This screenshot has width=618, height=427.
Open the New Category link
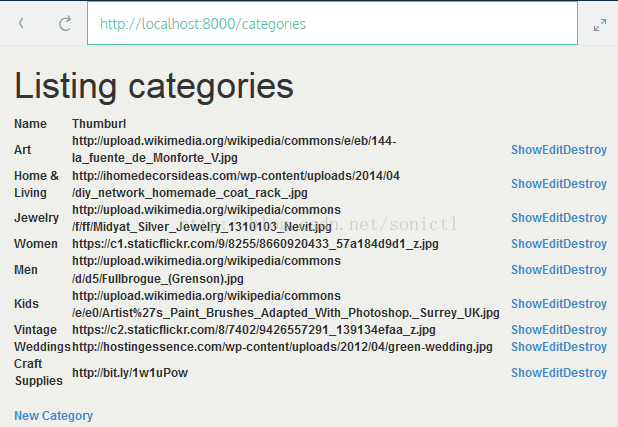[53, 416]
